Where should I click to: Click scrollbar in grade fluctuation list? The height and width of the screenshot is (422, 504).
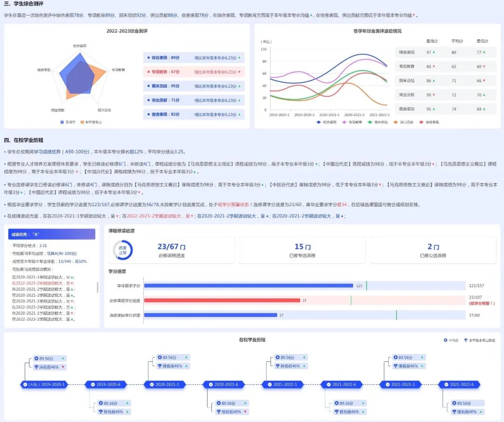point(98,287)
